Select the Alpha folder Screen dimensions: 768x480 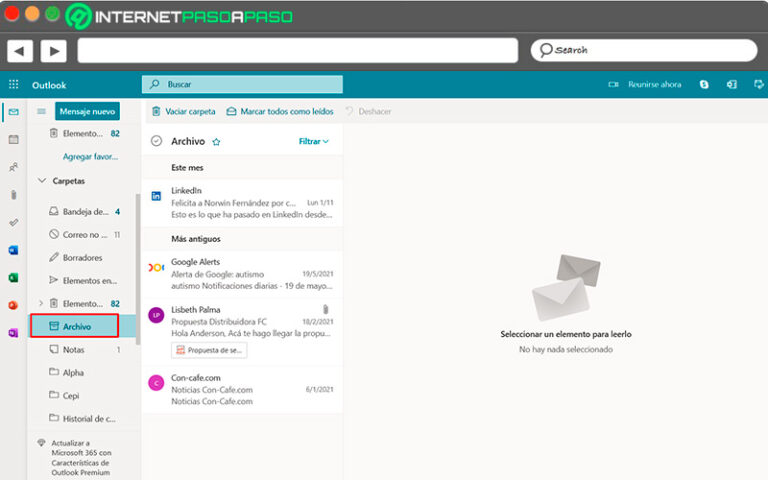(x=84, y=373)
